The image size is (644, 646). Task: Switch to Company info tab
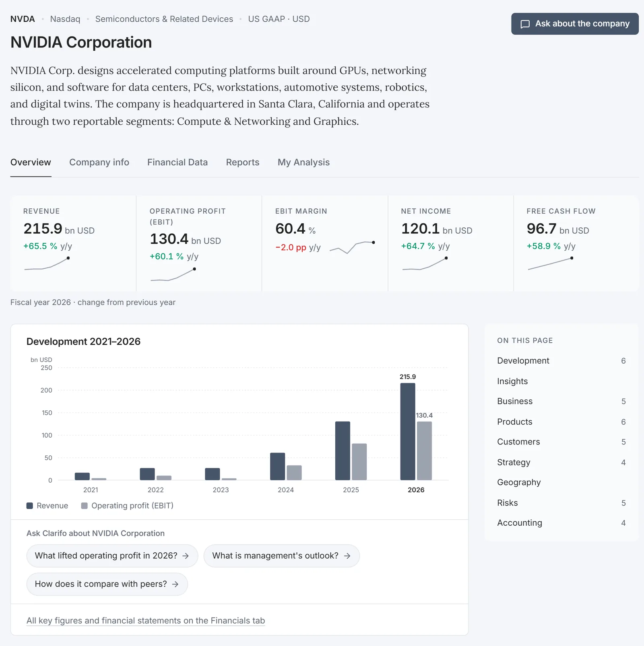[x=99, y=163]
